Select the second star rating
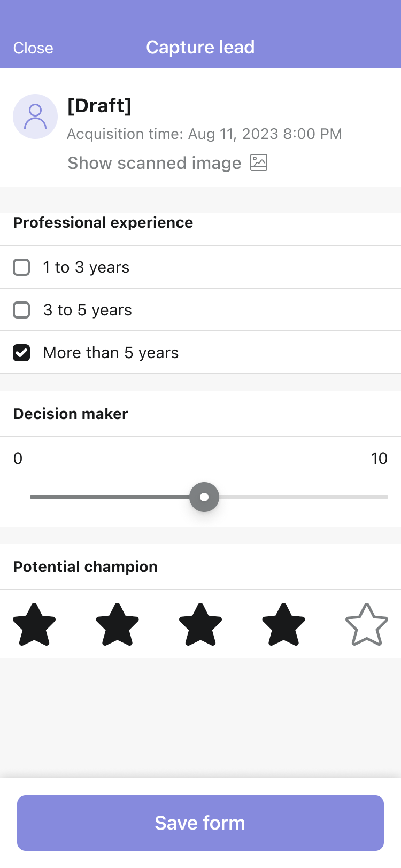Image resolution: width=401 pixels, height=868 pixels. 117,624
